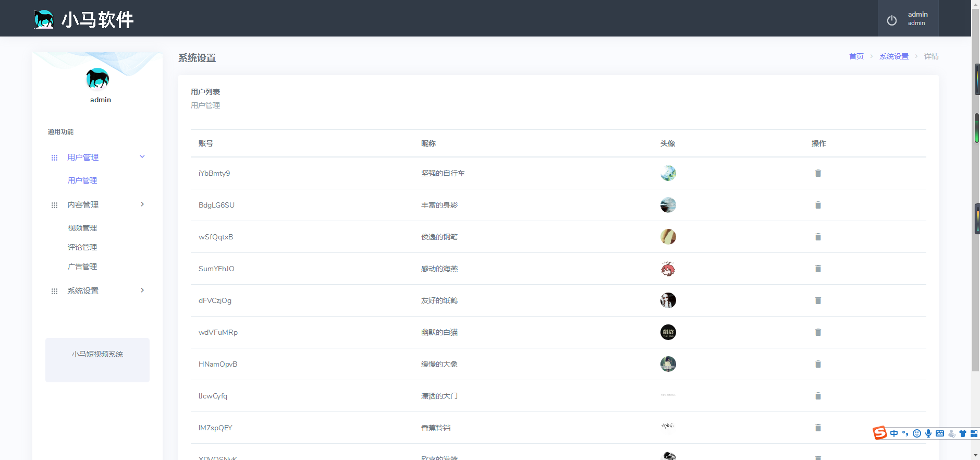Click account name wdVFuMRp
The width and height of the screenshot is (980, 460).
(218, 332)
